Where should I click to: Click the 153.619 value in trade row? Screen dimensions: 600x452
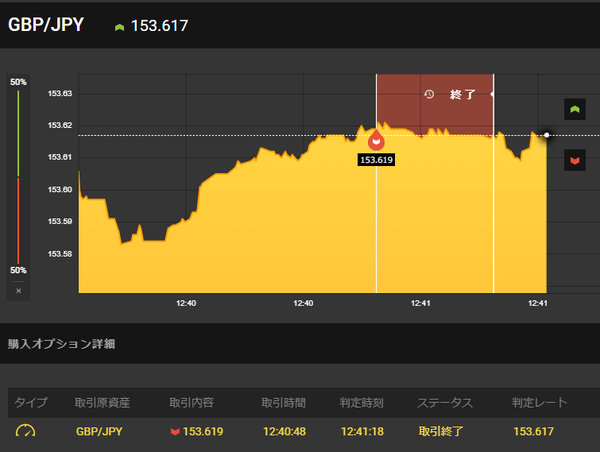click(x=203, y=431)
